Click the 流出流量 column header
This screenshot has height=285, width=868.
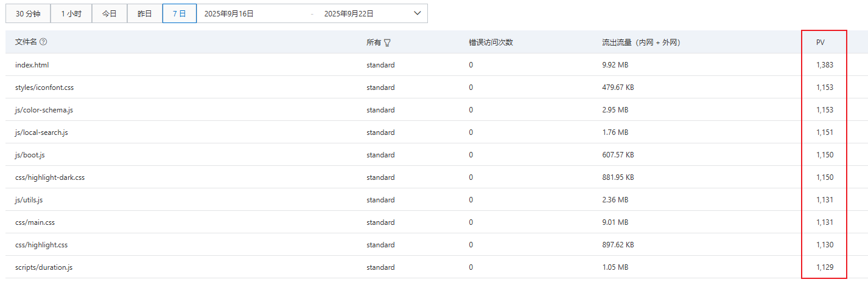(640, 43)
